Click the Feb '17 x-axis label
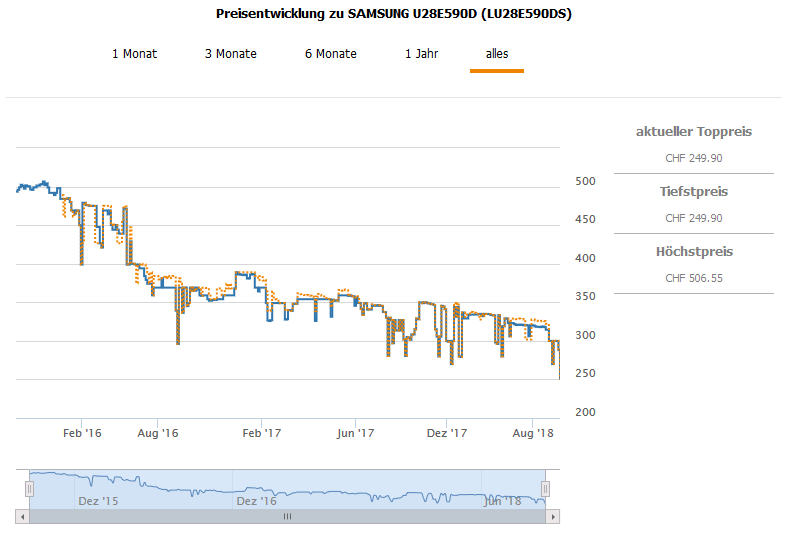790x541 pixels. (262, 433)
